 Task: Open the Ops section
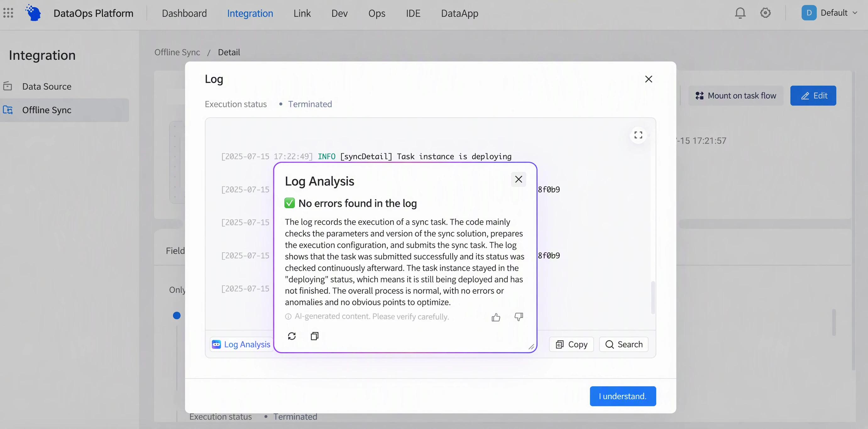point(377,13)
